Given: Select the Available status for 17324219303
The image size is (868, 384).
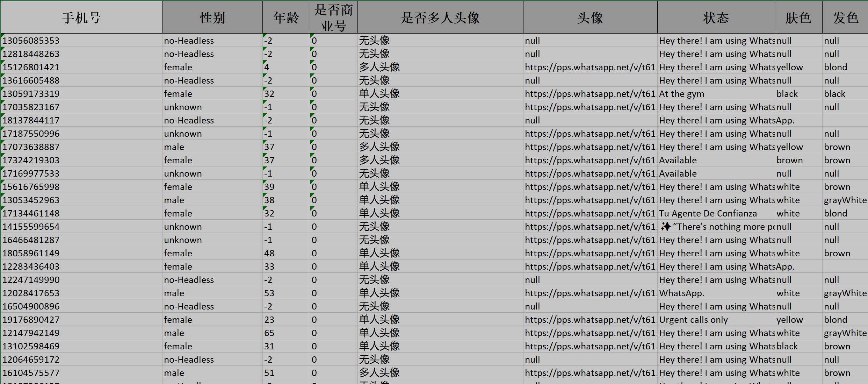Looking at the screenshot, I should (x=716, y=160).
